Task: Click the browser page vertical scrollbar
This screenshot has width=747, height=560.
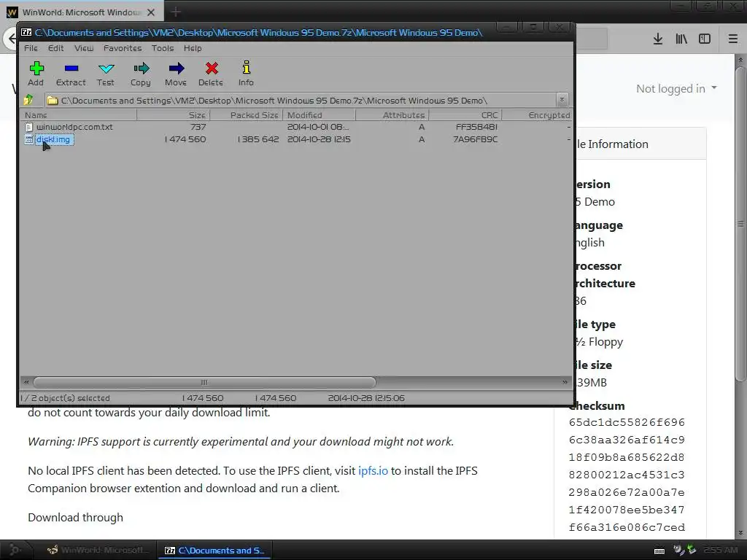Action: [x=740, y=224]
